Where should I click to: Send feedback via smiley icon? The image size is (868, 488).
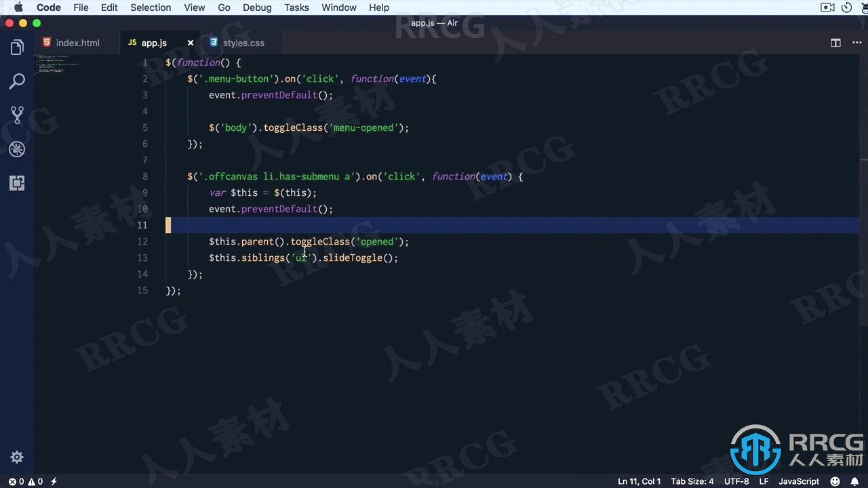pyautogui.click(x=836, y=481)
